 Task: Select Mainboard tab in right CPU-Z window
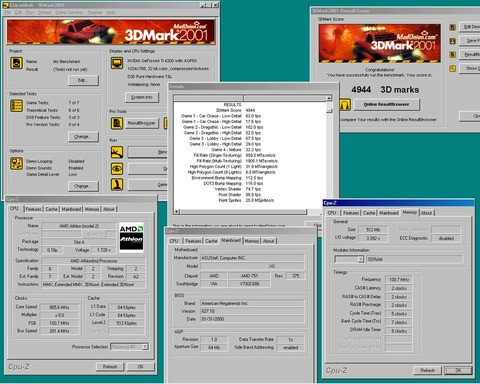(389, 213)
